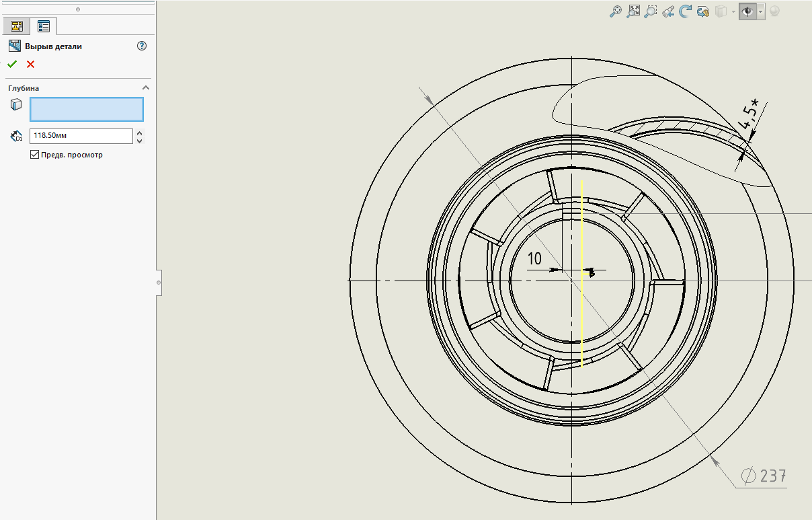Image resolution: width=812 pixels, height=520 pixels.
Task: Open the 3D Drawing View icon
Action: tap(704, 11)
